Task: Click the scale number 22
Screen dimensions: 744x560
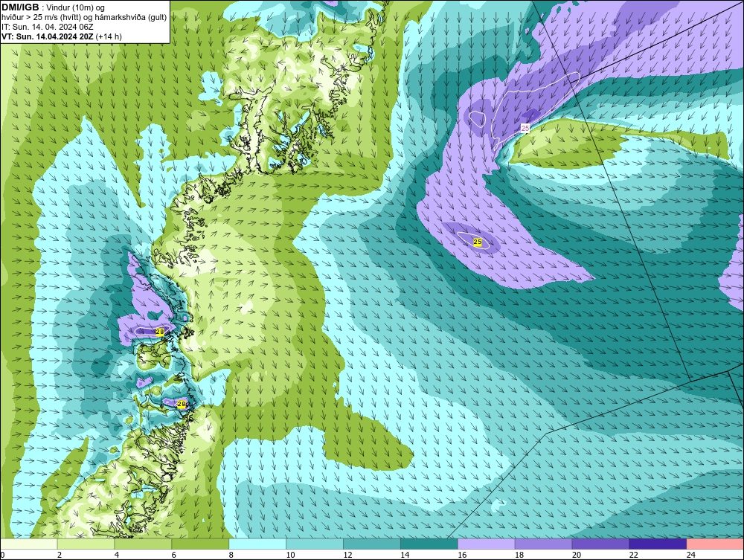Action: [x=634, y=555]
